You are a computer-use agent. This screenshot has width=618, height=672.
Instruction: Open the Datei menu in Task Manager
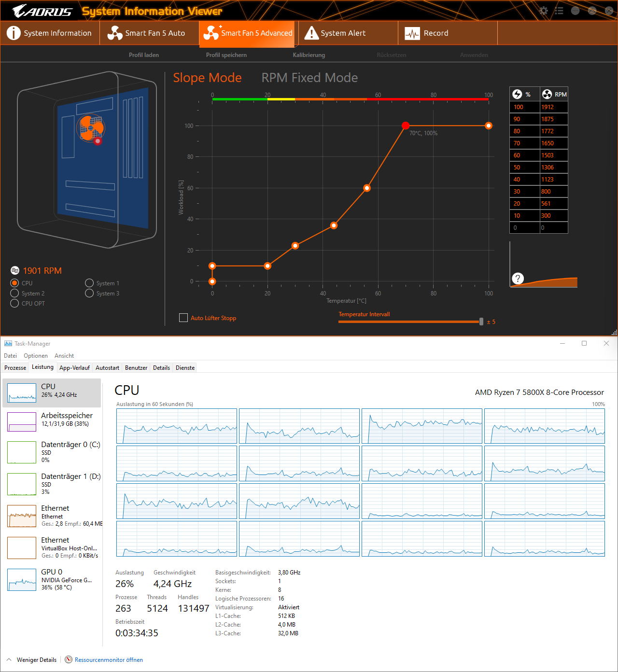10,356
